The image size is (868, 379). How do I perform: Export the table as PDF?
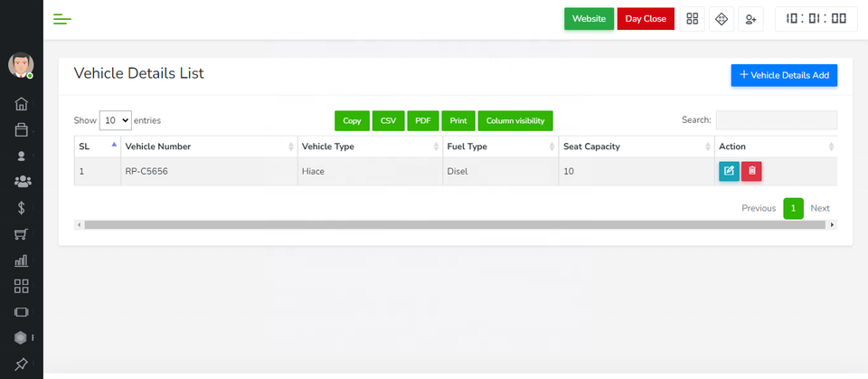pos(423,121)
